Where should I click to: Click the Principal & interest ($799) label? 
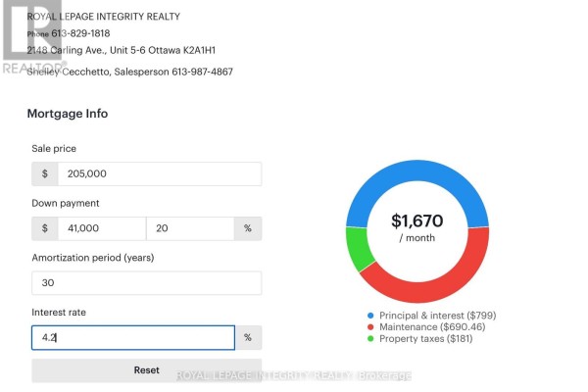point(438,316)
